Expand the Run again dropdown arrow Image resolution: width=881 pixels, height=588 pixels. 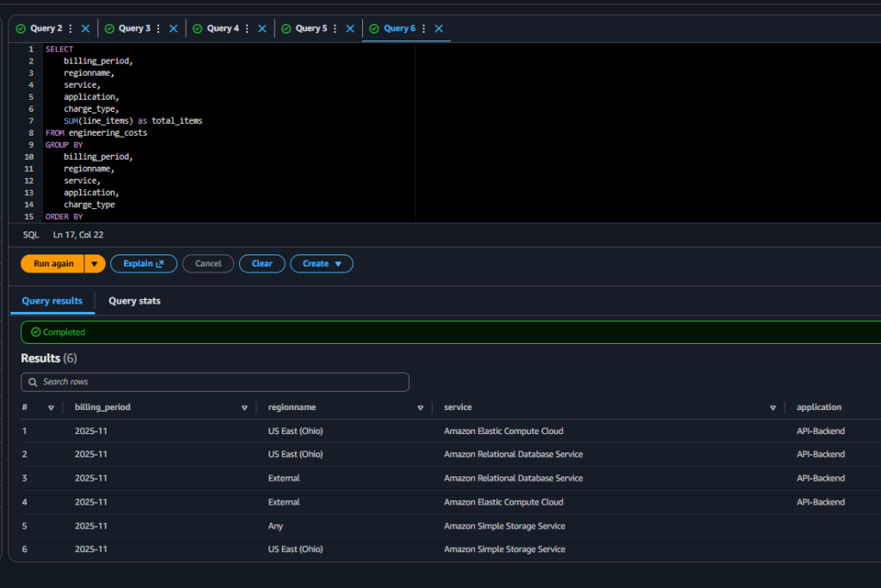(x=95, y=264)
